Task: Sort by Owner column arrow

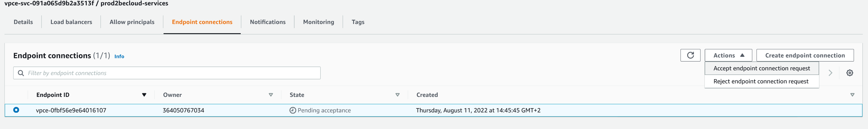Action: [x=271, y=95]
